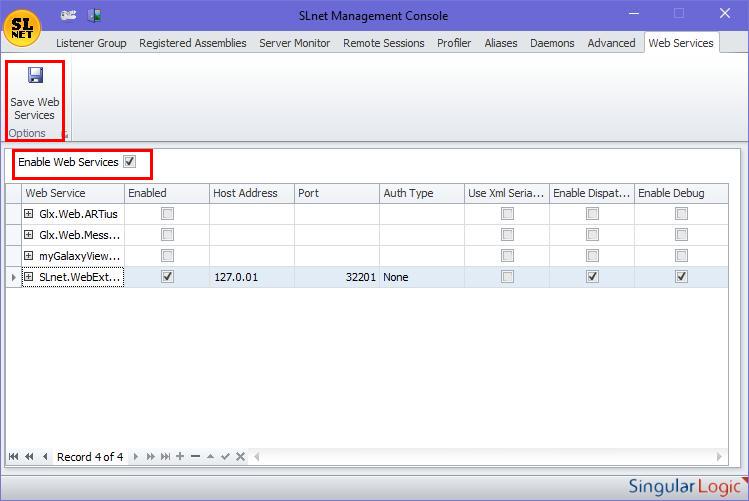The image size is (749, 501).
Task: Toggle Use Xml Serializer for Glx.Web.Mess row
Action: point(507,235)
